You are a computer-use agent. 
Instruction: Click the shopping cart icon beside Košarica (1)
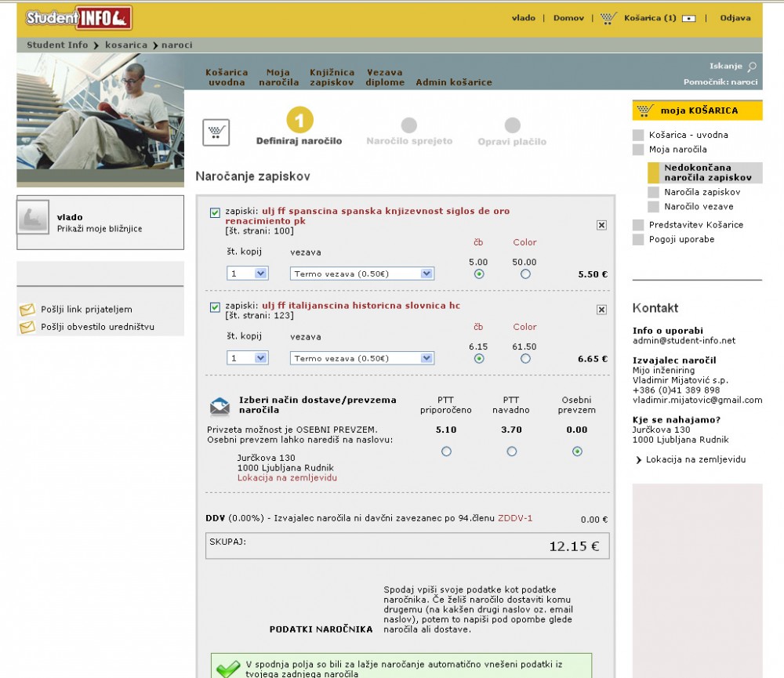pyautogui.click(x=608, y=18)
